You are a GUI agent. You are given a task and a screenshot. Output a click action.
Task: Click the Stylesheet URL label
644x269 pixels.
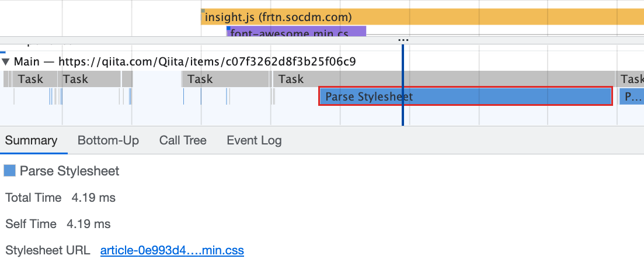point(48,250)
